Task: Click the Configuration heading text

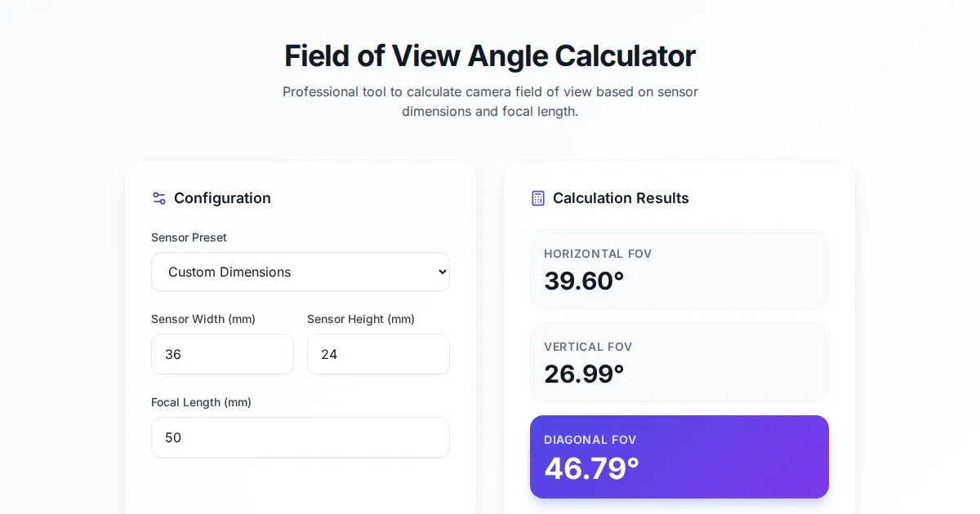Action: [x=222, y=198]
